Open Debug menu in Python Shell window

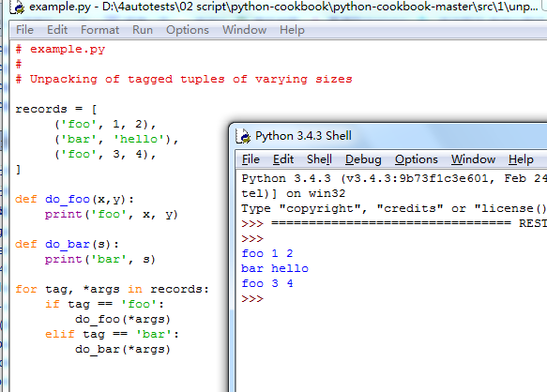(x=363, y=159)
